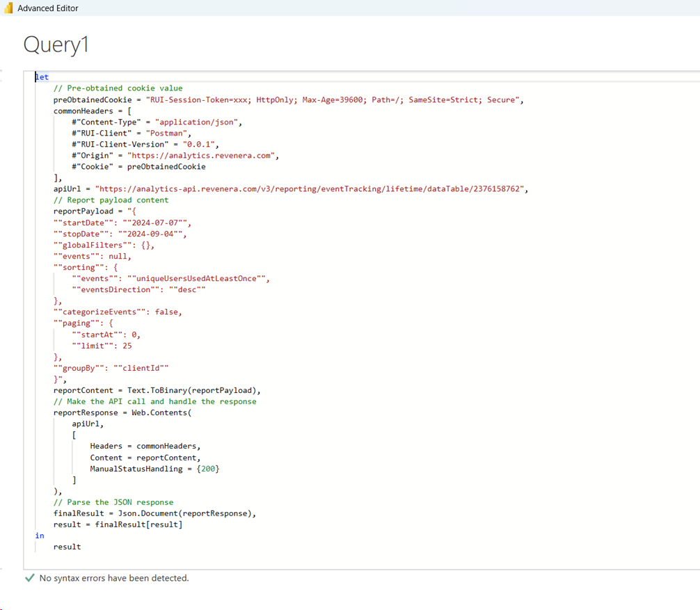Click the ""categorizeEvents"": false line
Screen dimensions: 700x610
point(118,312)
